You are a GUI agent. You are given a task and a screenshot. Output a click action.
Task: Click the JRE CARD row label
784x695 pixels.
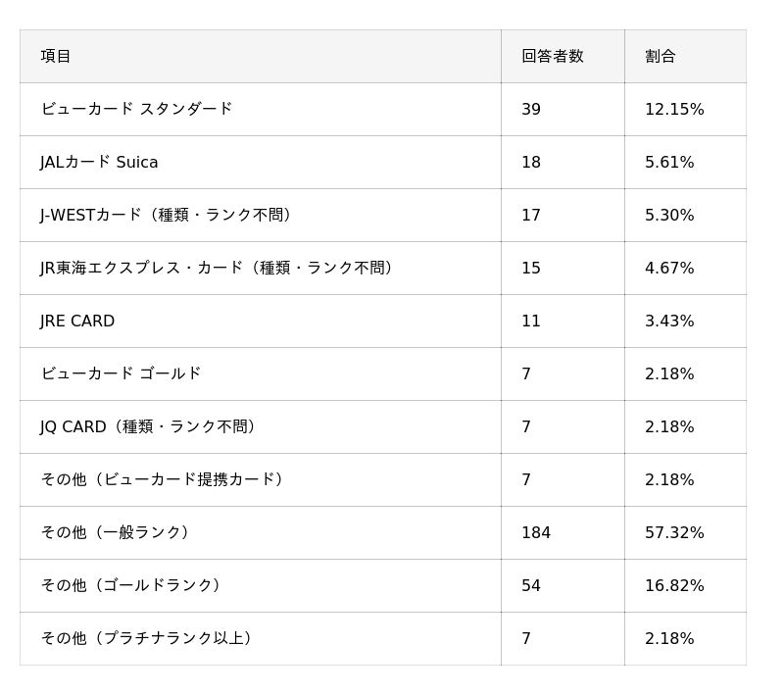click(x=77, y=321)
